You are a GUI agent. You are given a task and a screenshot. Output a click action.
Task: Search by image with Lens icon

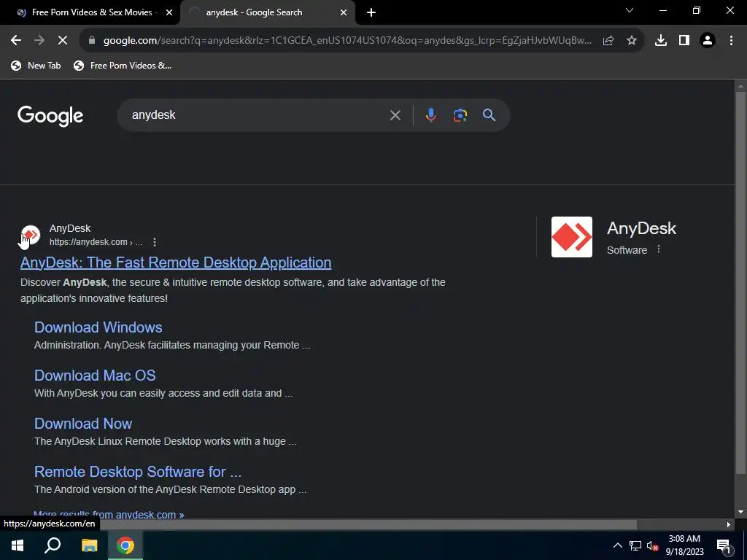click(460, 114)
